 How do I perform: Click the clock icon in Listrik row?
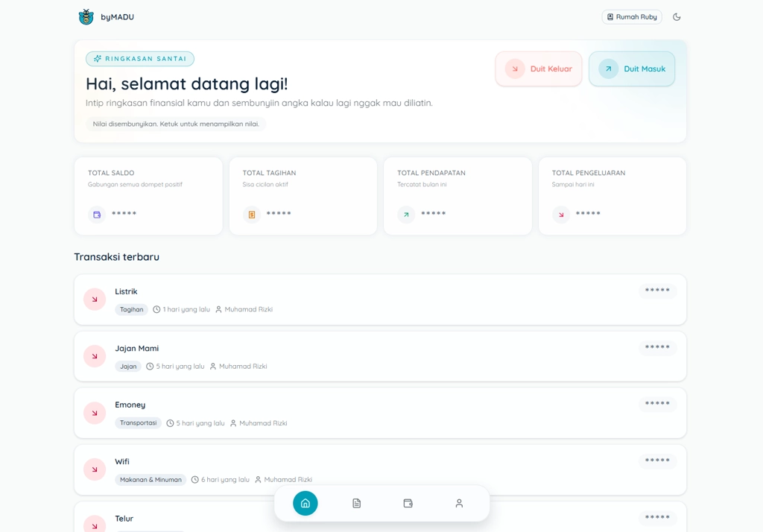pos(156,309)
